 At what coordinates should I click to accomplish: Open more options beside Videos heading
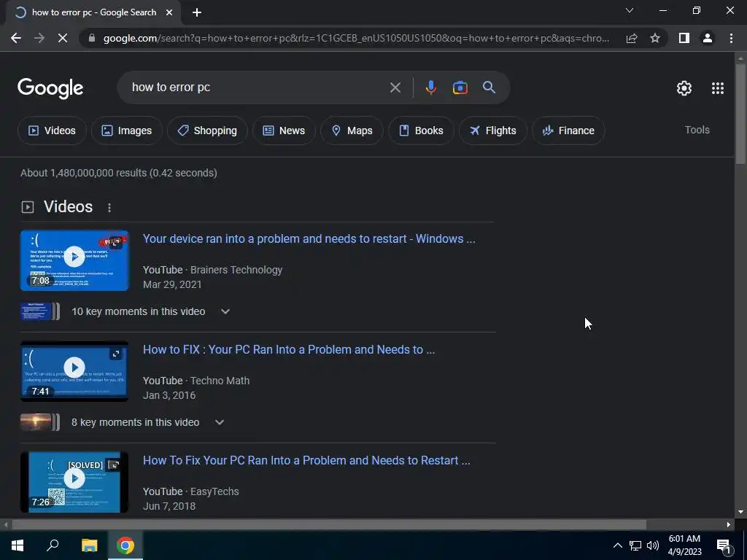109,208
